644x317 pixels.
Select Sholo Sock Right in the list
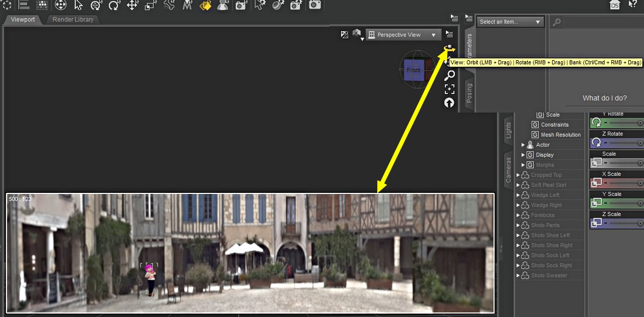[x=552, y=265]
